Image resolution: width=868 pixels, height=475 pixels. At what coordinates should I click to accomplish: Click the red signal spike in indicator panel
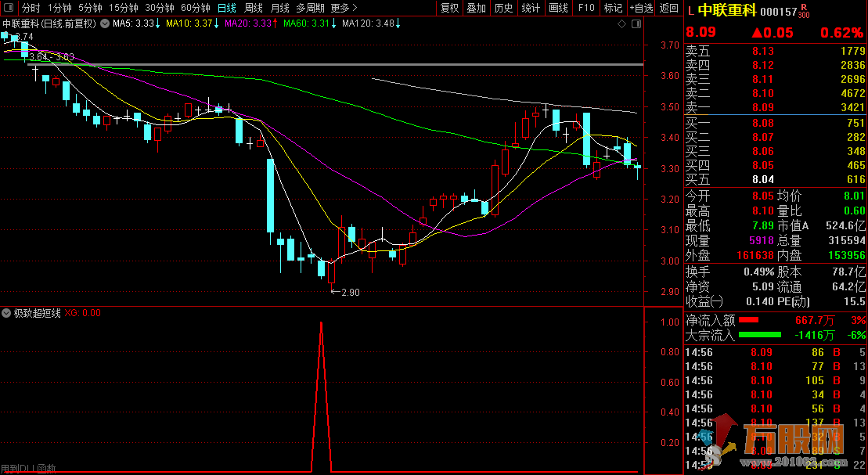coord(321,396)
